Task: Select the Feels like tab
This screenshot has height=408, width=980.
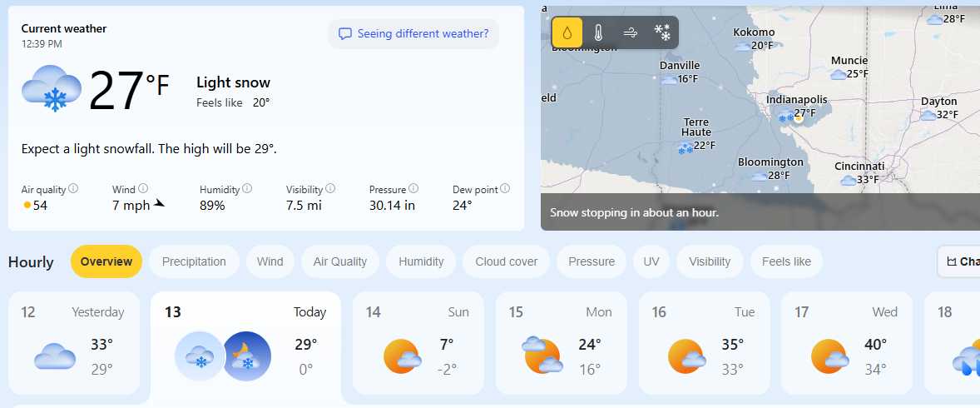Action: point(786,261)
